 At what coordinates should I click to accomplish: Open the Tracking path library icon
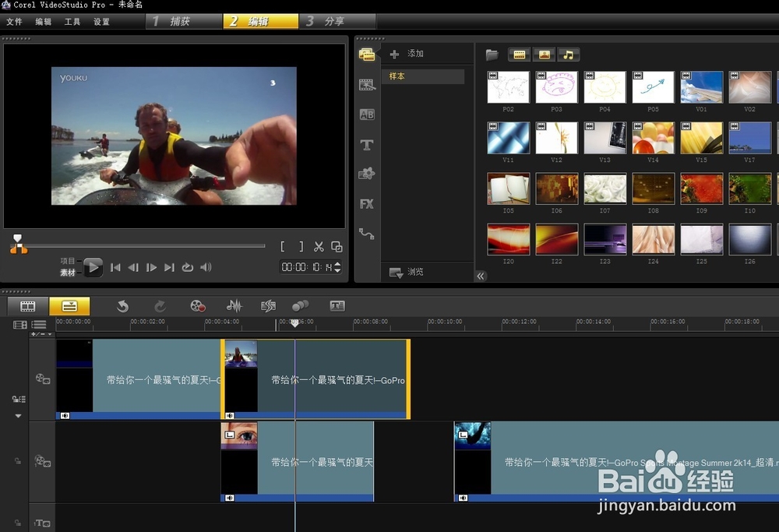point(367,234)
